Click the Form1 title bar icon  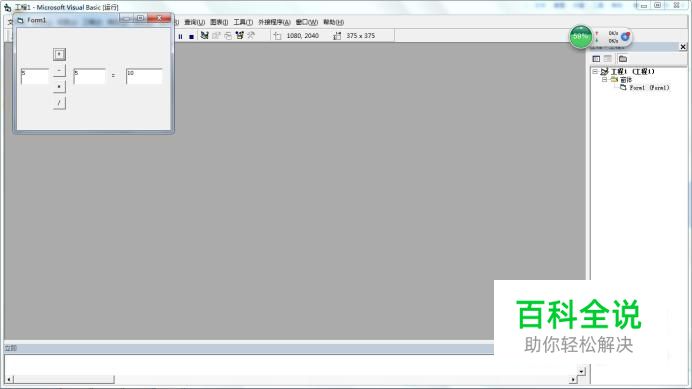click(x=20, y=20)
